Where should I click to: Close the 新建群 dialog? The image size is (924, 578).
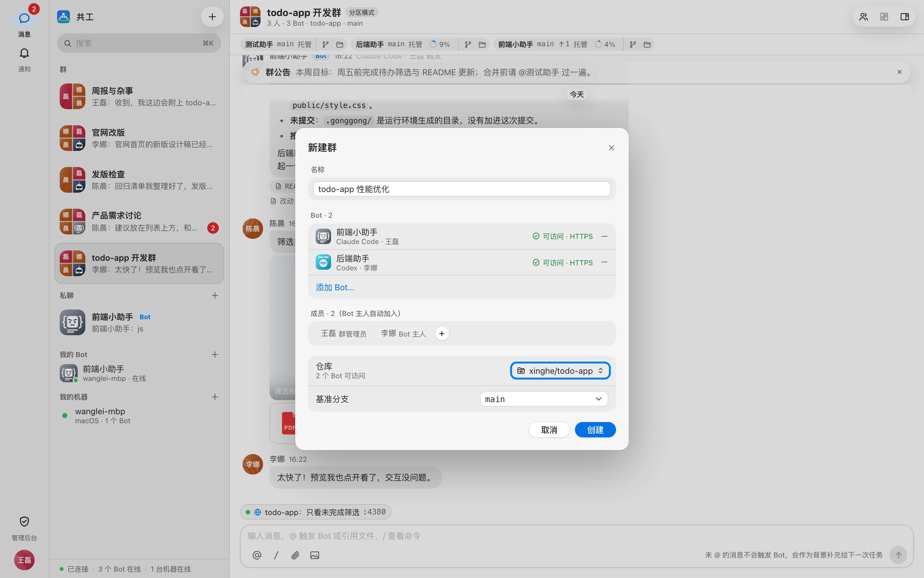pos(611,148)
